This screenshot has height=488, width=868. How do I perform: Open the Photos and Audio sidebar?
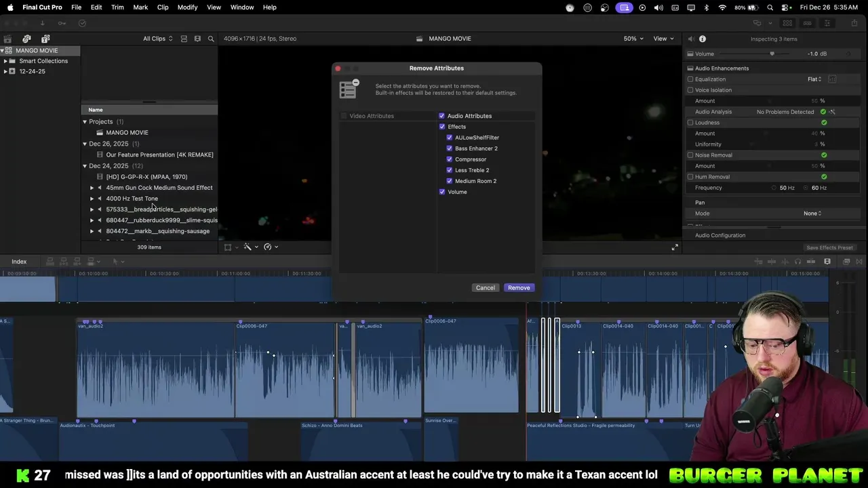point(26,39)
